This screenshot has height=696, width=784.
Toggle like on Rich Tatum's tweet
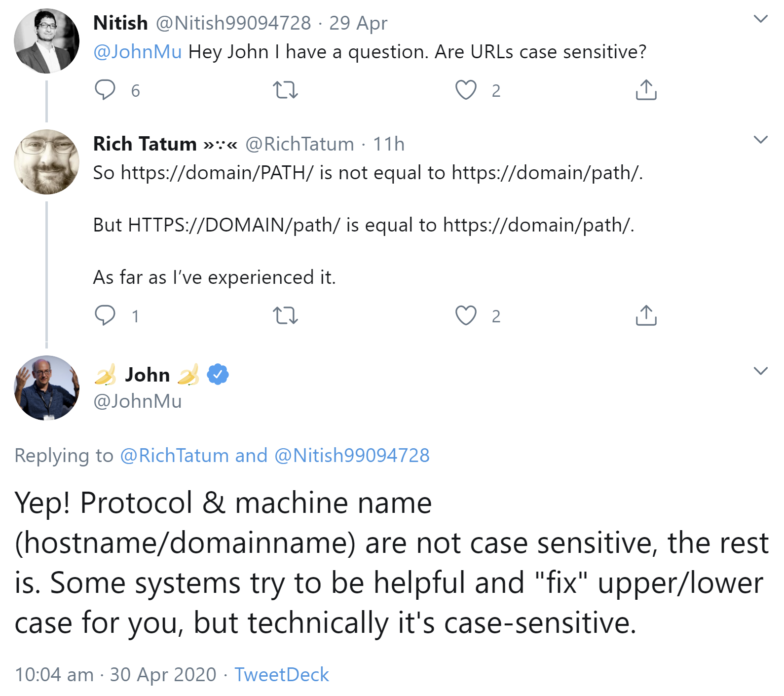[467, 316]
